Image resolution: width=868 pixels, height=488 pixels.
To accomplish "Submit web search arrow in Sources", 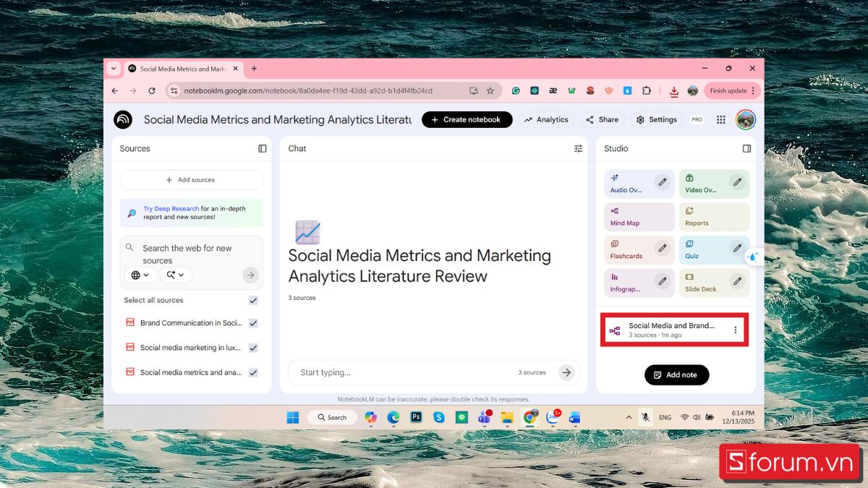I will tap(250, 275).
